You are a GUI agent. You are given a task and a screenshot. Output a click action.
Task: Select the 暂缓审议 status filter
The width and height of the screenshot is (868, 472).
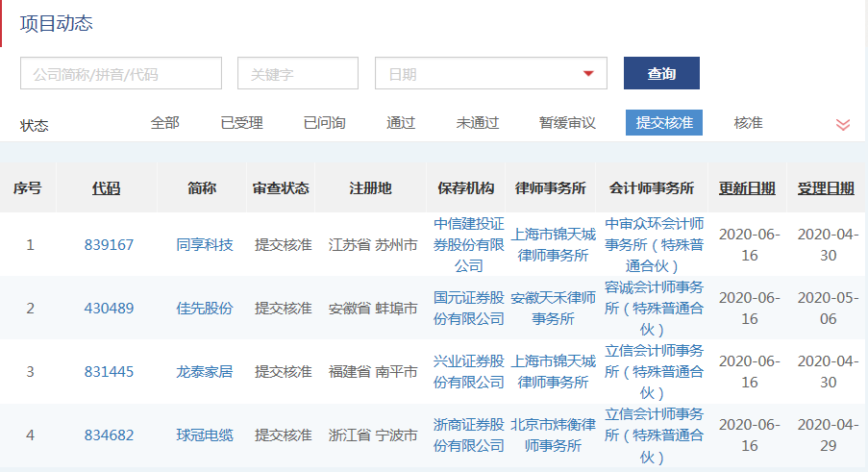(x=567, y=123)
